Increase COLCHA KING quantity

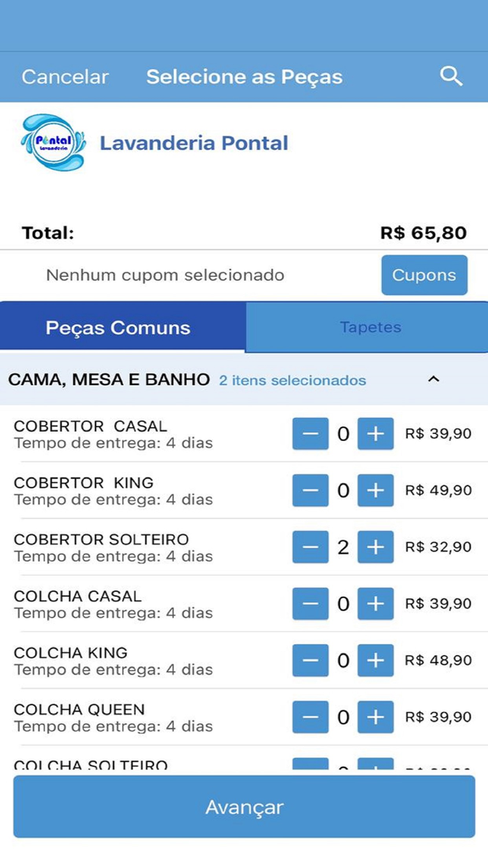pos(375,660)
